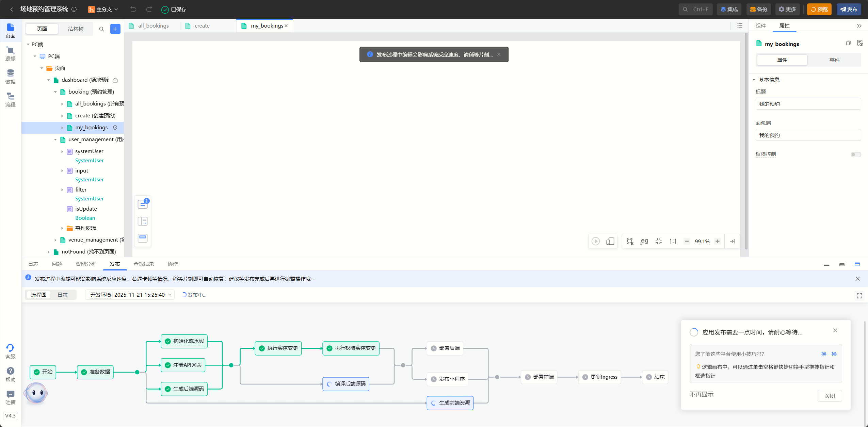Switch left panel to 结构树 view
868x427 pixels.
76,29
